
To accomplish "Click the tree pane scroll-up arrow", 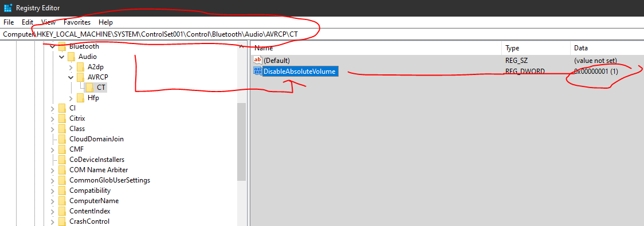I will (242, 46).
